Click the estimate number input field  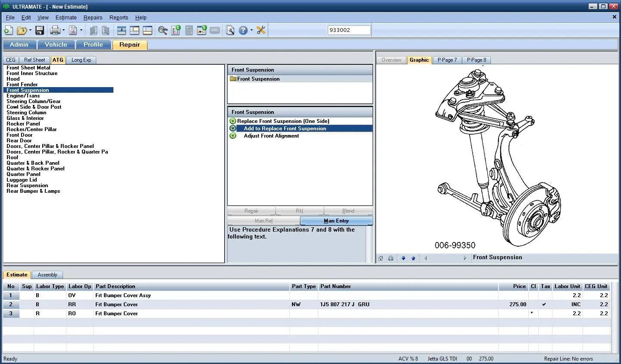point(349,30)
